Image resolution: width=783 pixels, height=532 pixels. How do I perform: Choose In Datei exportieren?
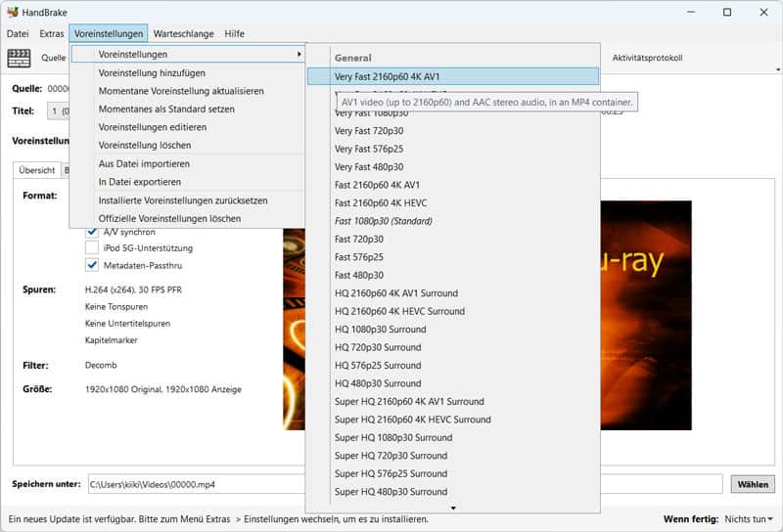pyautogui.click(x=188, y=182)
